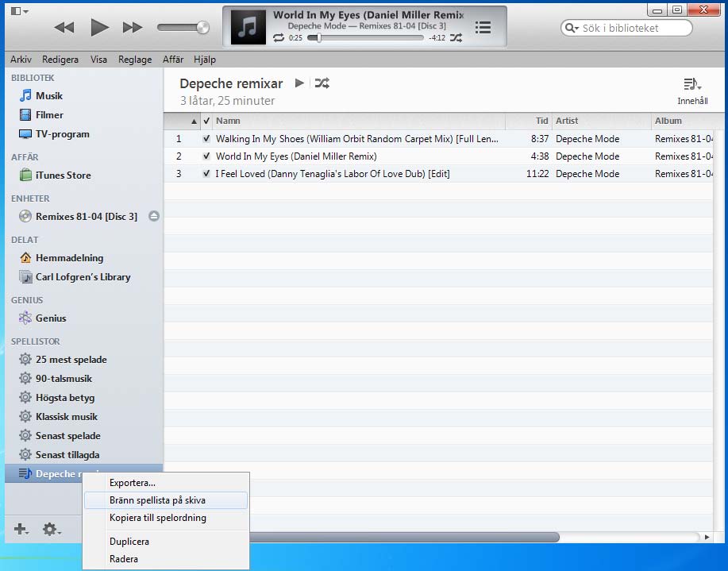Screen dimensions: 728x571
Task: Sort by the track number column arrow
Action: tap(194, 122)
